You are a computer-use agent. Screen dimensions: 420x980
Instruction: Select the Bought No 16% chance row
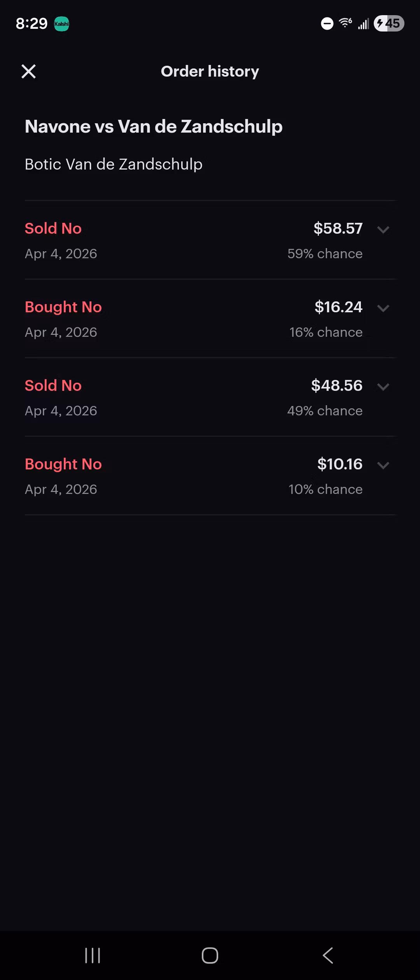194,319
